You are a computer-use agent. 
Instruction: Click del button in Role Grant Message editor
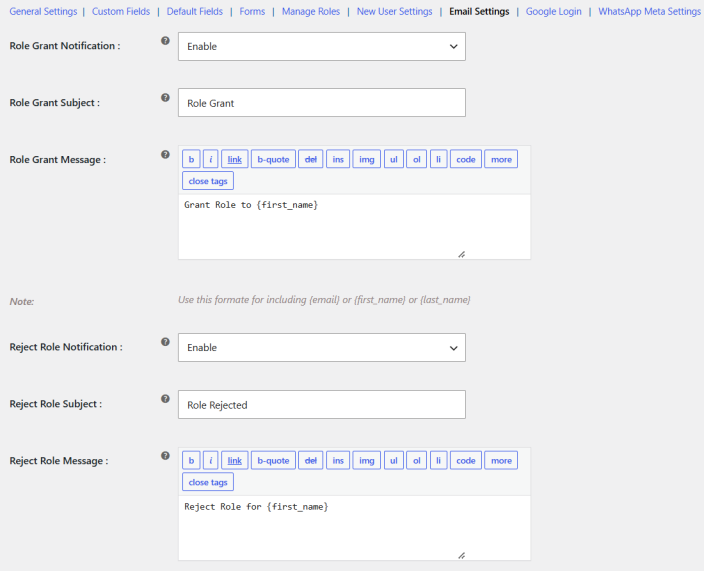pos(311,159)
